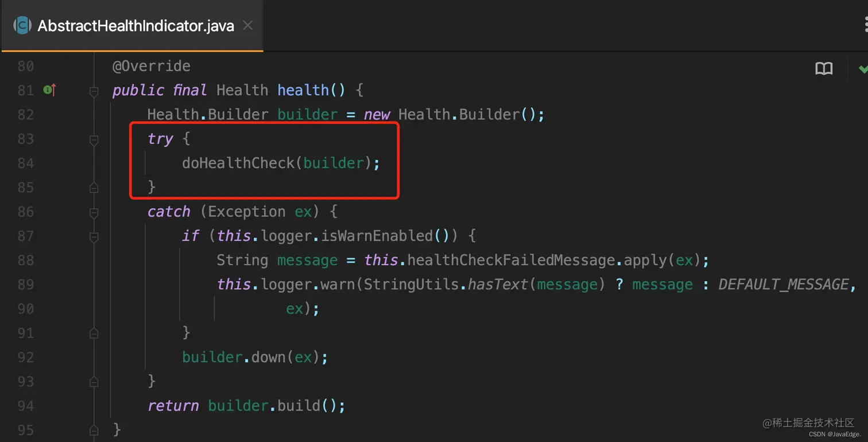Click the doHealthCheck method call

[238, 163]
